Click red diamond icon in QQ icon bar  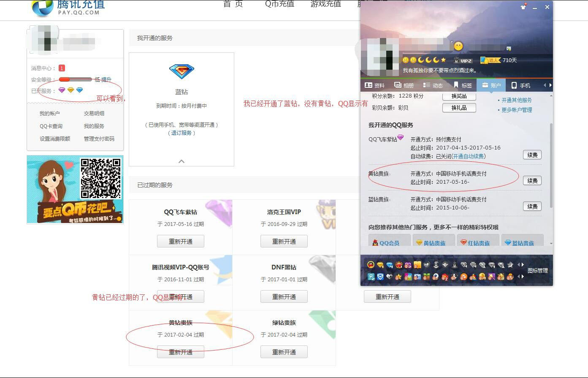(x=399, y=264)
